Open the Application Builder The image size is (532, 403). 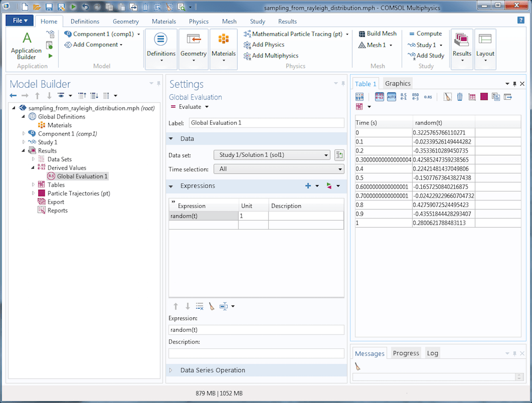(27, 46)
